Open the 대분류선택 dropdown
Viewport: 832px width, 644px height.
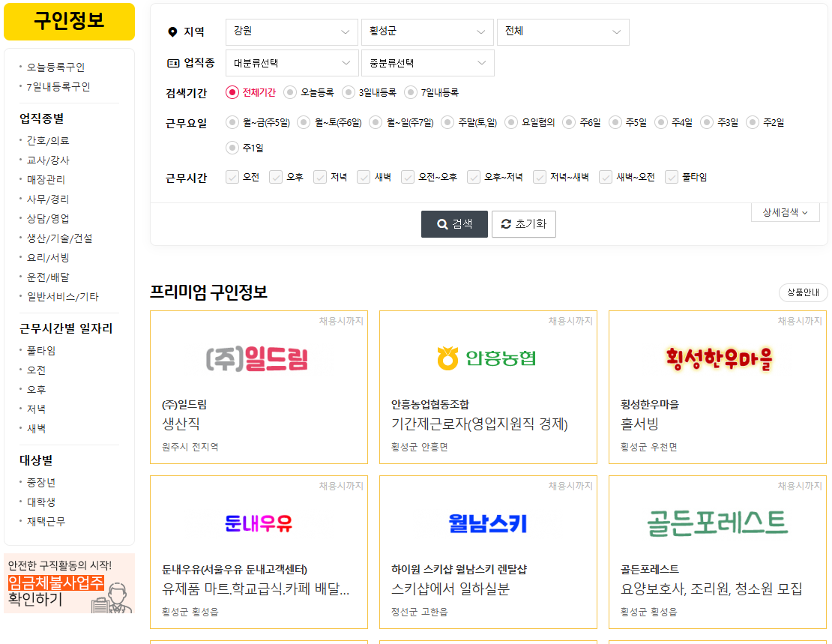coord(292,63)
